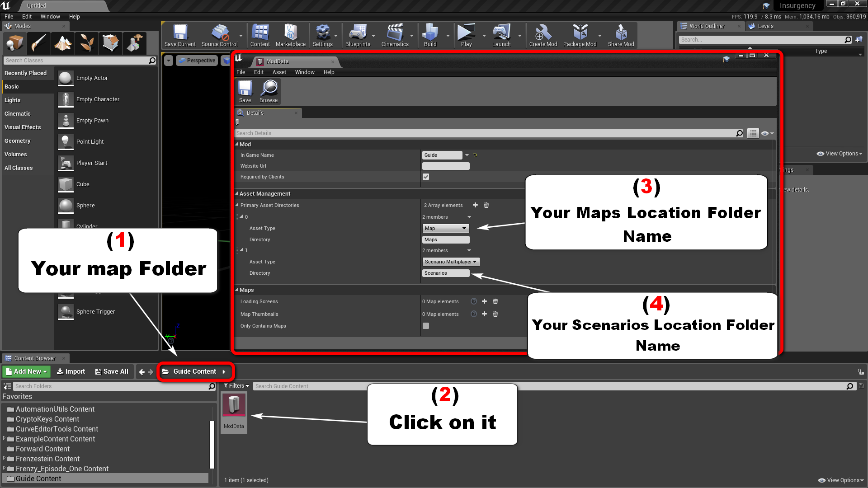Viewport: 868px width, 488px height.
Task: Start Play in editor
Action: coord(466,35)
